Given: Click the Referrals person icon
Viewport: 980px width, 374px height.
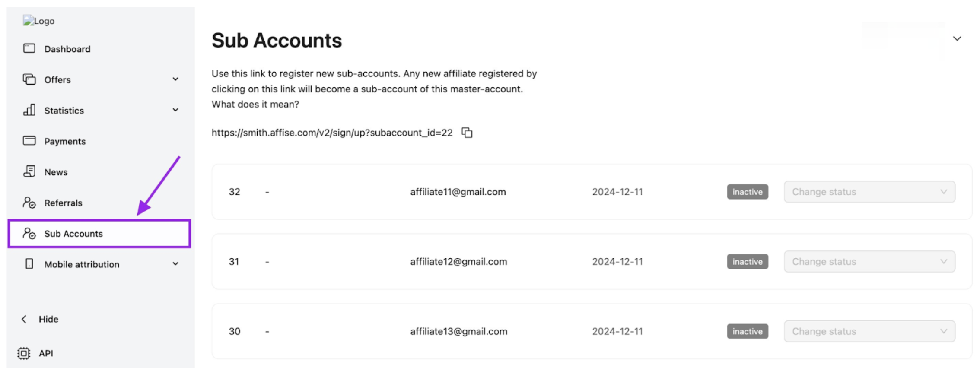Looking at the screenshot, I should [x=29, y=203].
